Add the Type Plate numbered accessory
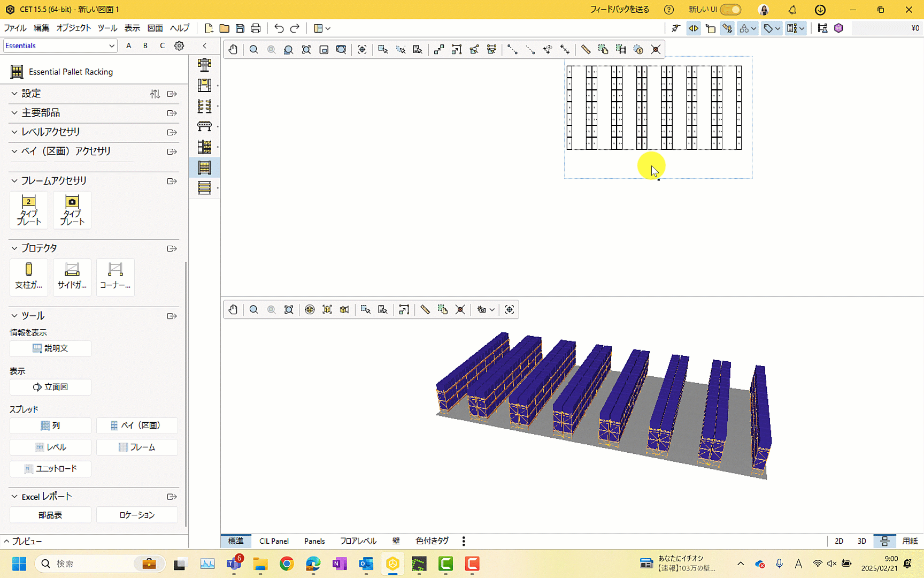The width and height of the screenshot is (924, 578). coord(29,210)
